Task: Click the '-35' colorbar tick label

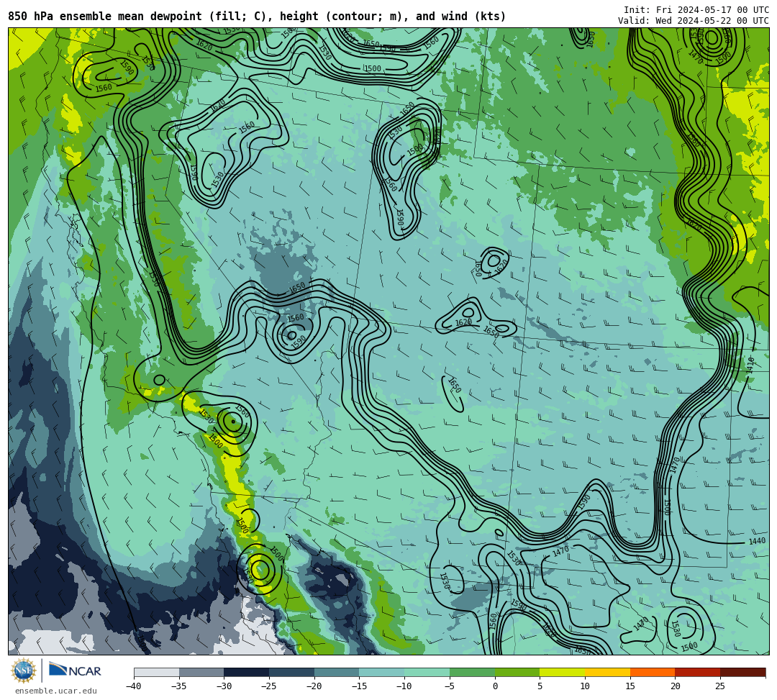Action: [x=179, y=686]
